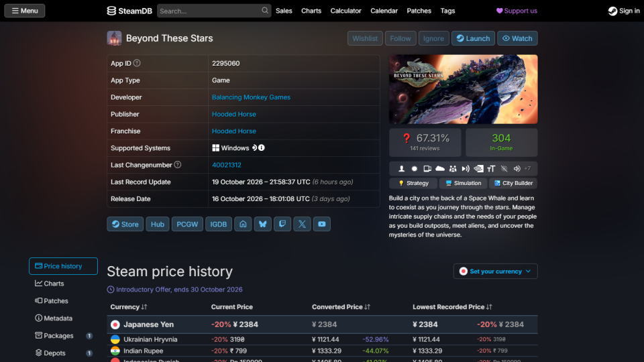
Task: Open Balancing Monkey Games developer link
Action: [x=251, y=97]
